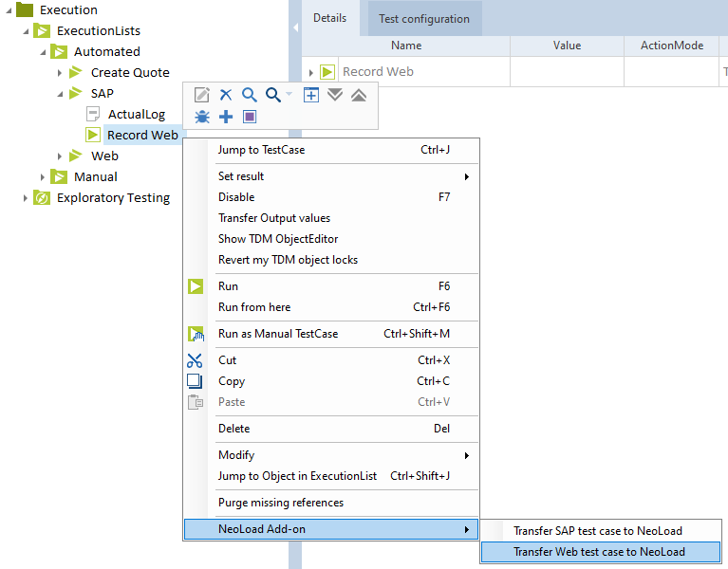Open the dropdown arrow beside dark magnifier
Viewport: 728px width, 569px height.
[289, 94]
